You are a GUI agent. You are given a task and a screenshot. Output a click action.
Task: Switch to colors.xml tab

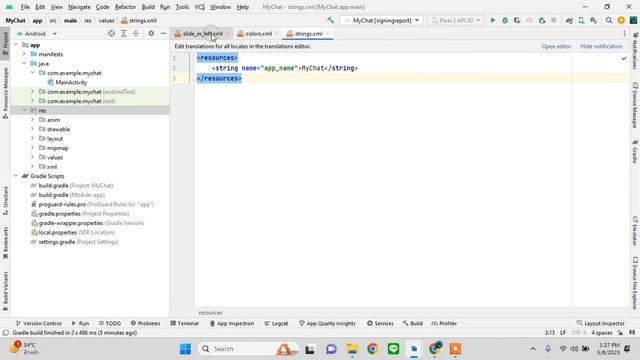coord(258,33)
